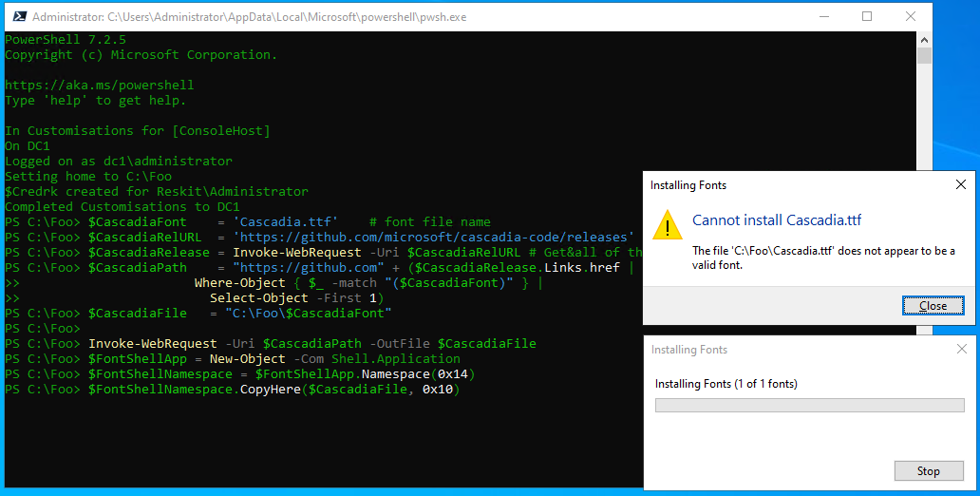Stop the font installation progress
Viewport: 980px width, 496px height.
pyautogui.click(x=928, y=471)
